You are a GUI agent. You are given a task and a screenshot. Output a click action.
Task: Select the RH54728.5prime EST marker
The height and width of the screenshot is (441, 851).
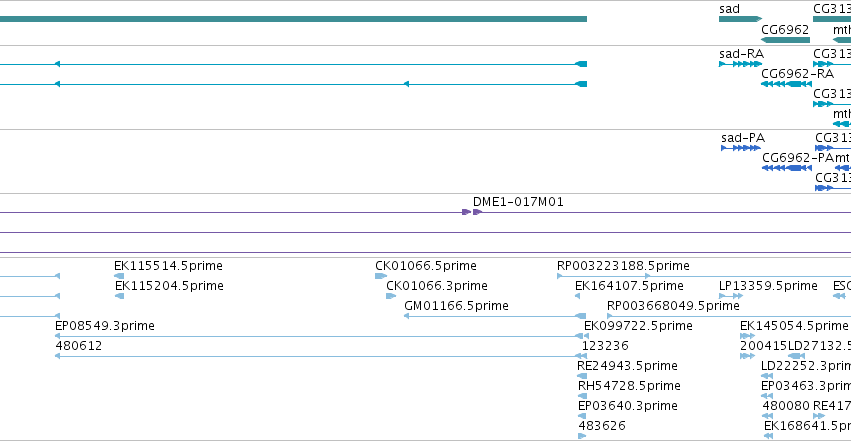tap(582, 396)
